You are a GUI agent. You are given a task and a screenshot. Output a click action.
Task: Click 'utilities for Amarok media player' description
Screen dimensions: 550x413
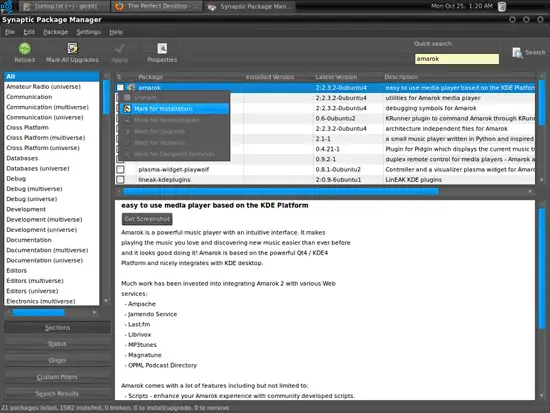tap(432, 98)
